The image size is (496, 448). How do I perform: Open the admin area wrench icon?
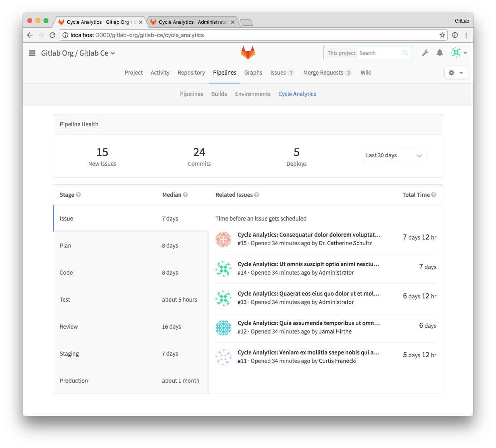(x=425, y=53)
